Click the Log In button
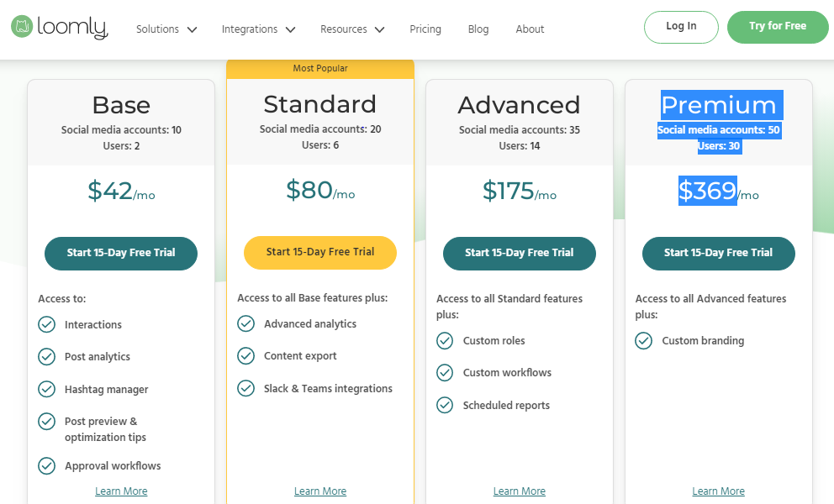Viewport: 834px width, 504px height. pyautogui.click(x=681, y=26)
